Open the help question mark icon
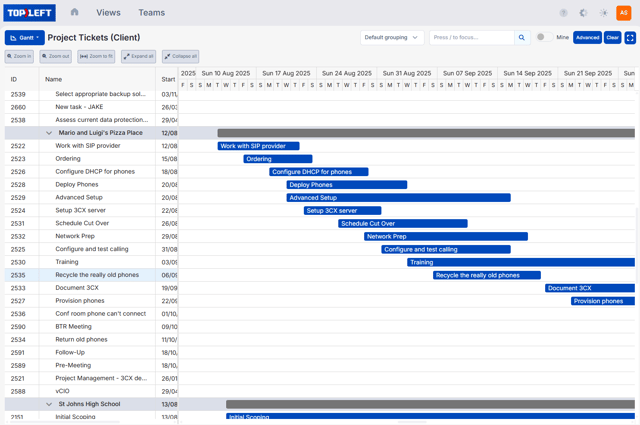Image resolution: width=640 pixels, height=425 pixels. click(563, 13)
